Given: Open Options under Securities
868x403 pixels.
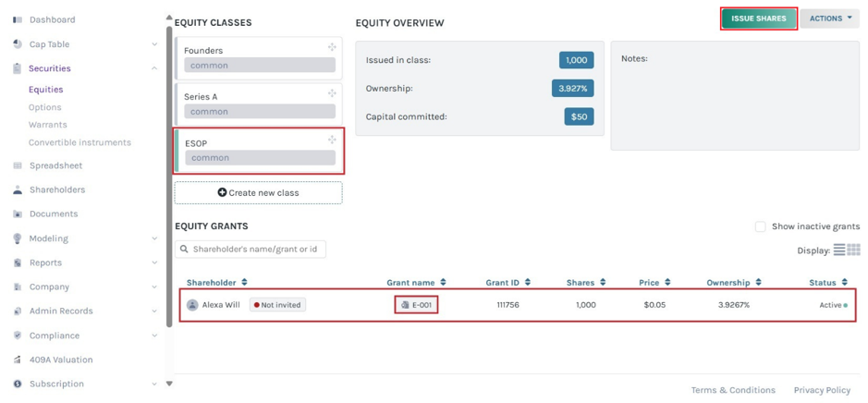Looking at the screenshot, I should 45,107.
